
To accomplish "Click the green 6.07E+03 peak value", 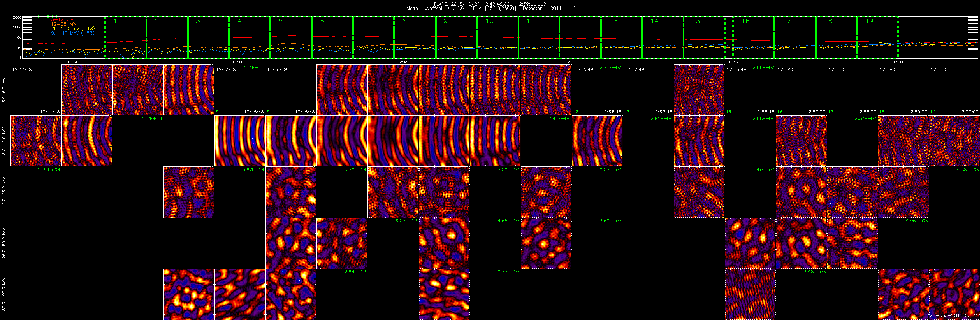I will [x=406, y=221].
